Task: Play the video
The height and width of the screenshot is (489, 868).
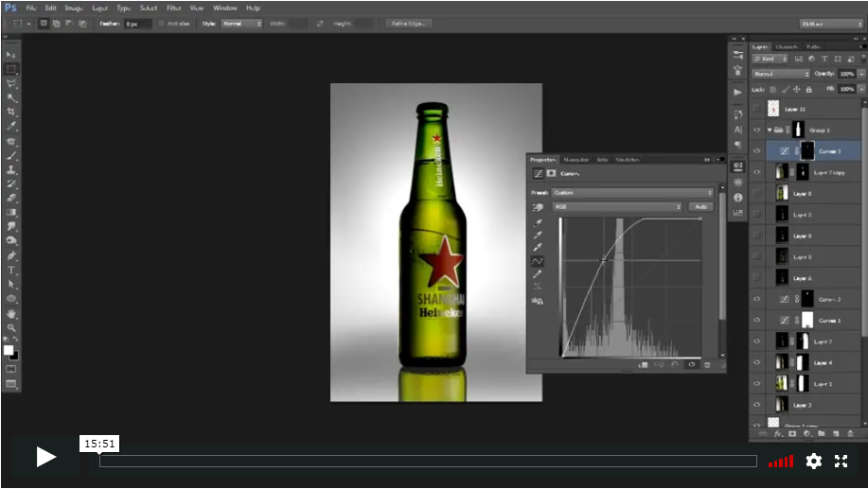Action: click(x=46, y=457)
